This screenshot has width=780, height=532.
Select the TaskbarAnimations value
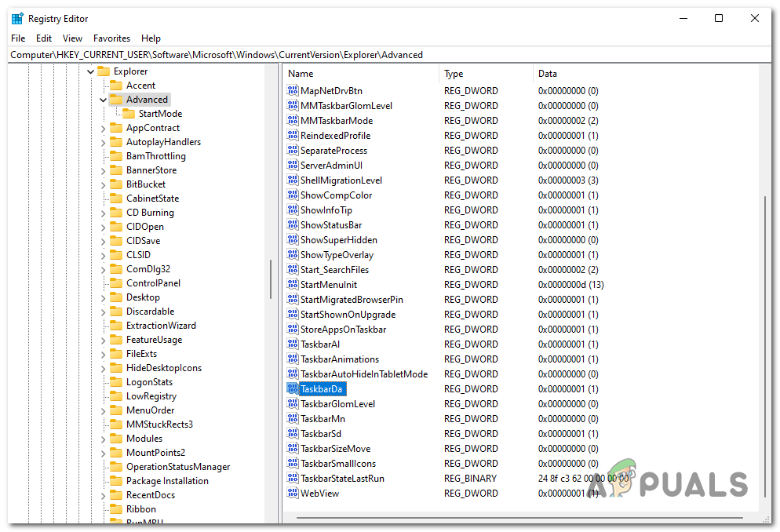point(340,359)
